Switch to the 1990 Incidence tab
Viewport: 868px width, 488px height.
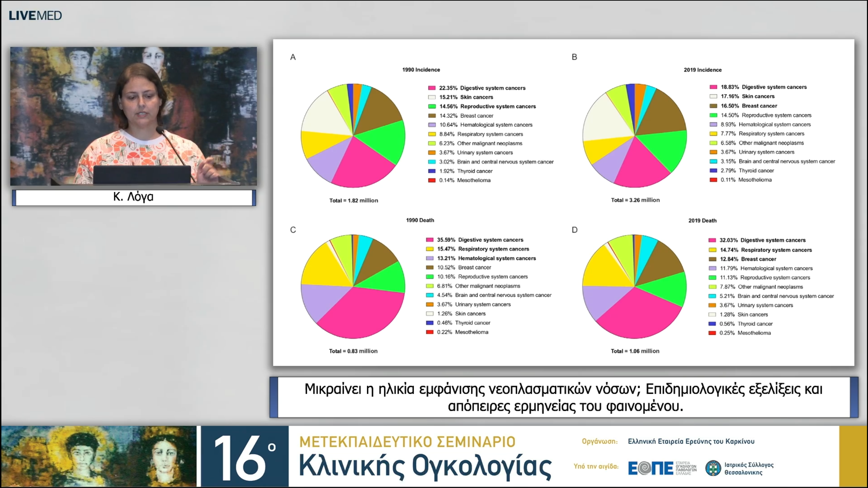point(421,69)
